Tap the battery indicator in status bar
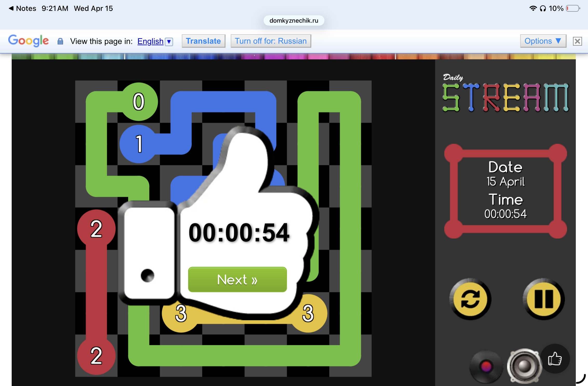Screen dimensions: 588x386 pyautogui.click(x=573, y=8)
